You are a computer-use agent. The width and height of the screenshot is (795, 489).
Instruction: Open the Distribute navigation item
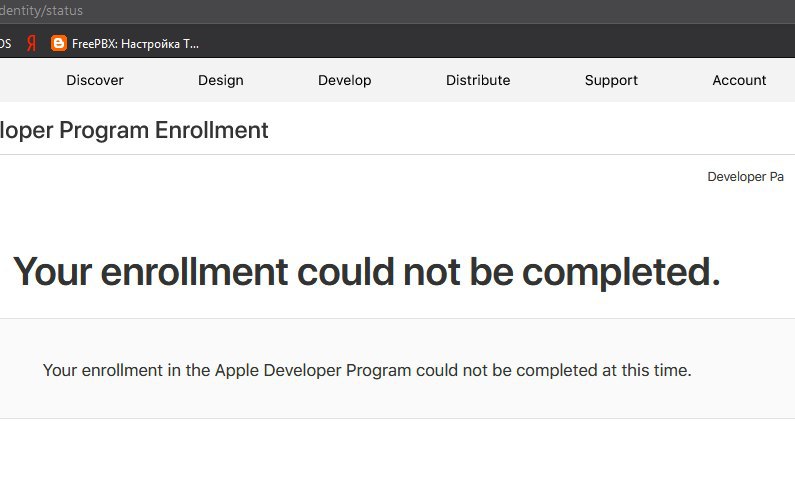[478, 80]
